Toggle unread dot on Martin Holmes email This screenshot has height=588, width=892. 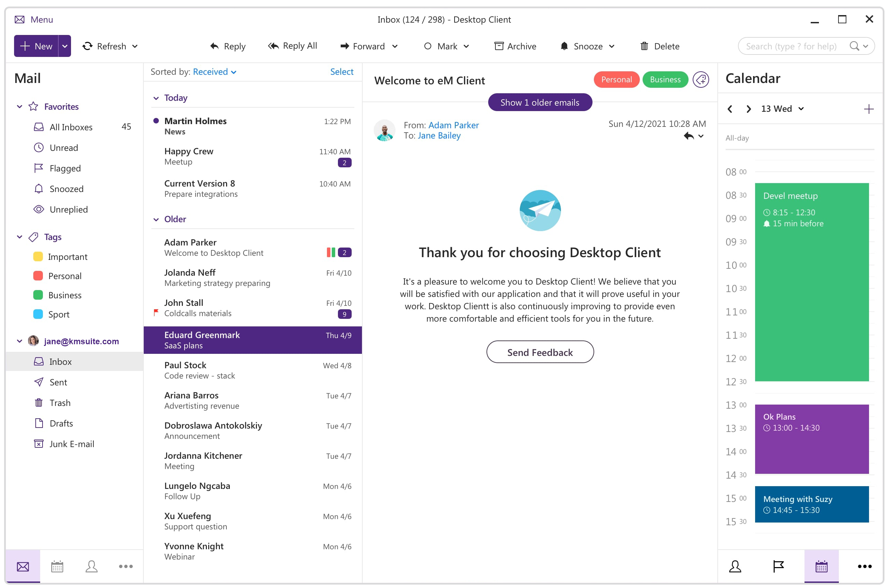tap(156, 121)
